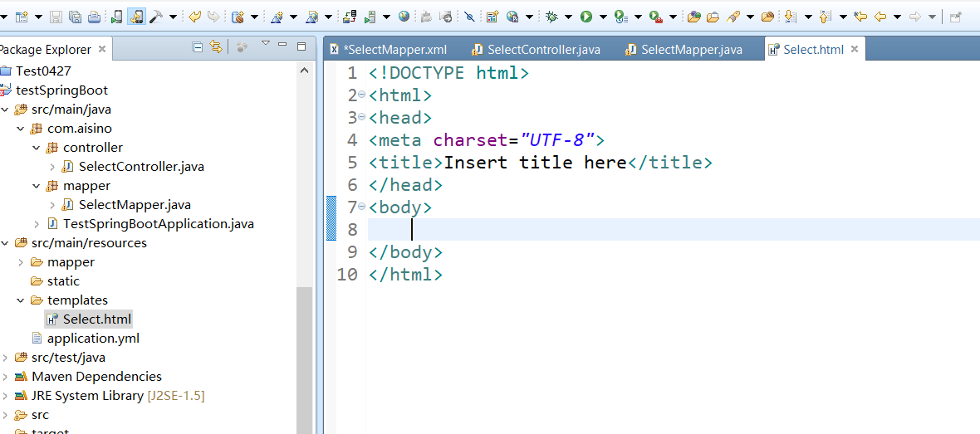980x434 pixels.
Task: Collapse the src/main/java folder
Action: point(5,110)
